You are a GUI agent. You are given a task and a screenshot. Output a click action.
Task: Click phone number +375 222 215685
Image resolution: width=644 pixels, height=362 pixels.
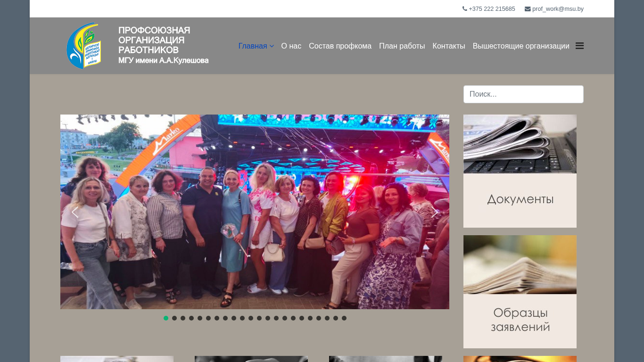click(492, 9)
